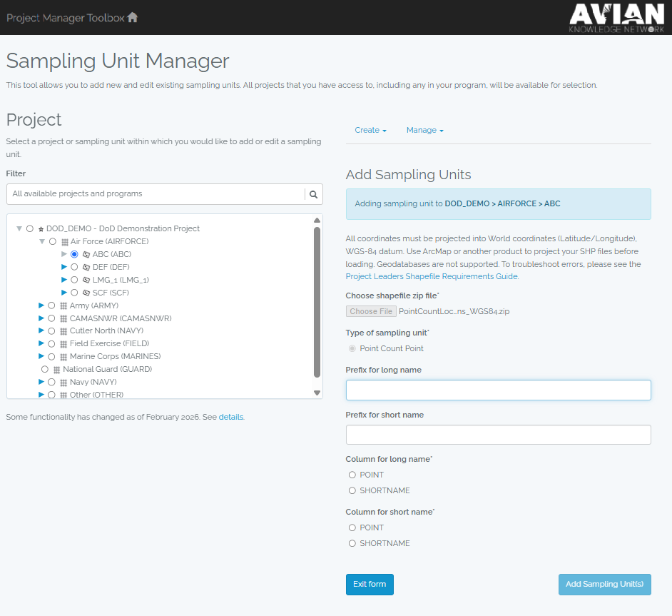This screenshot has width=672, height=616.
Task: Click the map icon next to DEF (DEF)
Action: point(86,267)
